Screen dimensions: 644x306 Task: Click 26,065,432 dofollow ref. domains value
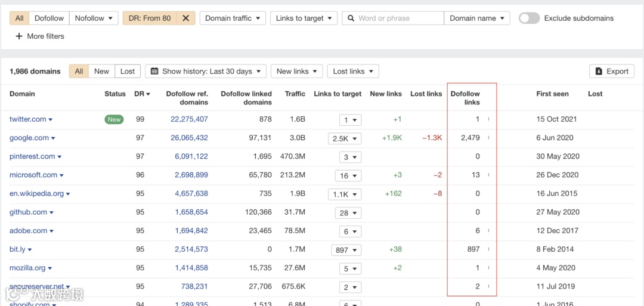coord(189,138)
